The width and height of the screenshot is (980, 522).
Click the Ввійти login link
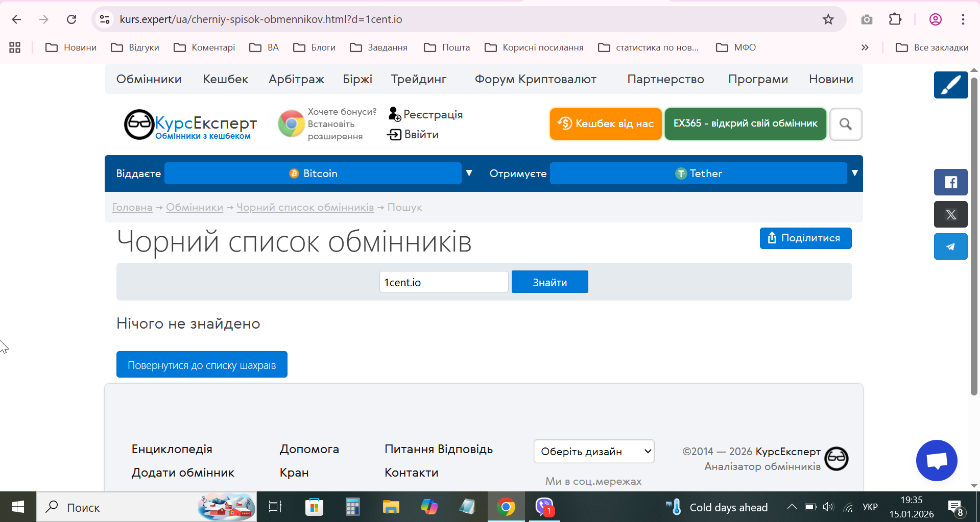[413, 135]
